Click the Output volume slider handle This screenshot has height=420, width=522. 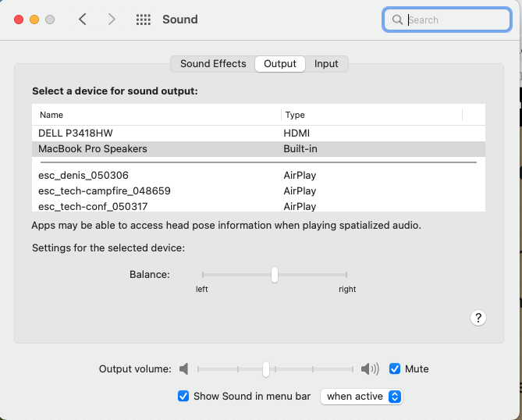click(x=266, y=368)
